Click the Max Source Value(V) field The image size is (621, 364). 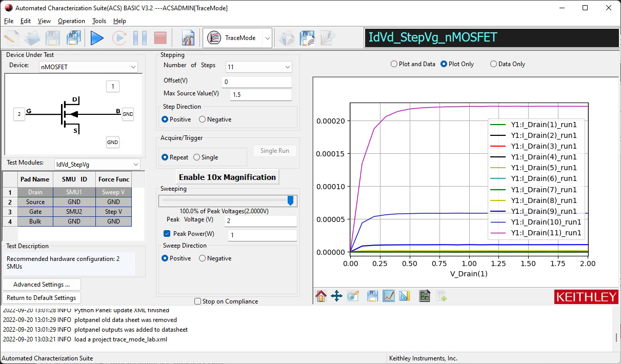pos(261,95)
